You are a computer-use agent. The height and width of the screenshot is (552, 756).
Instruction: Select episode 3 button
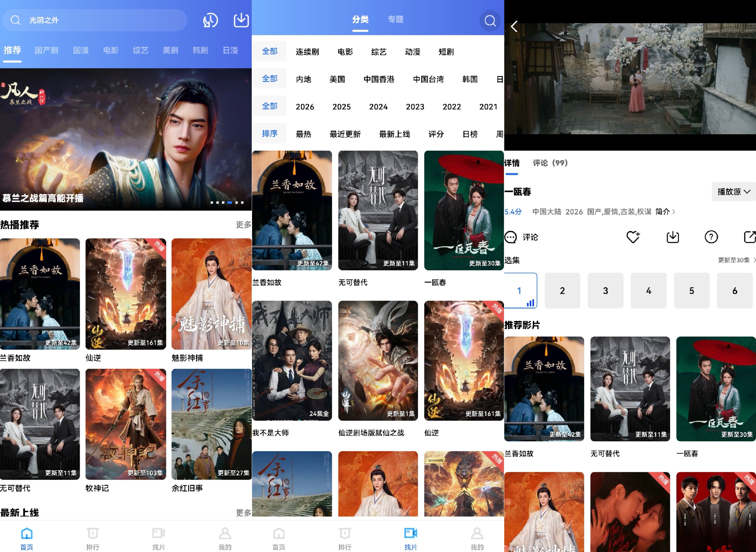point(605,290)
